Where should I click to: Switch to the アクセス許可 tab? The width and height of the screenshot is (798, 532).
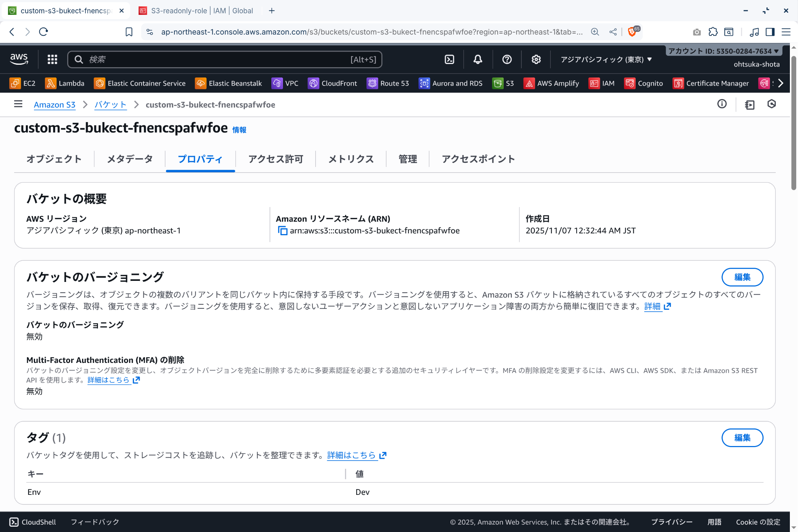tap(276, 159)
